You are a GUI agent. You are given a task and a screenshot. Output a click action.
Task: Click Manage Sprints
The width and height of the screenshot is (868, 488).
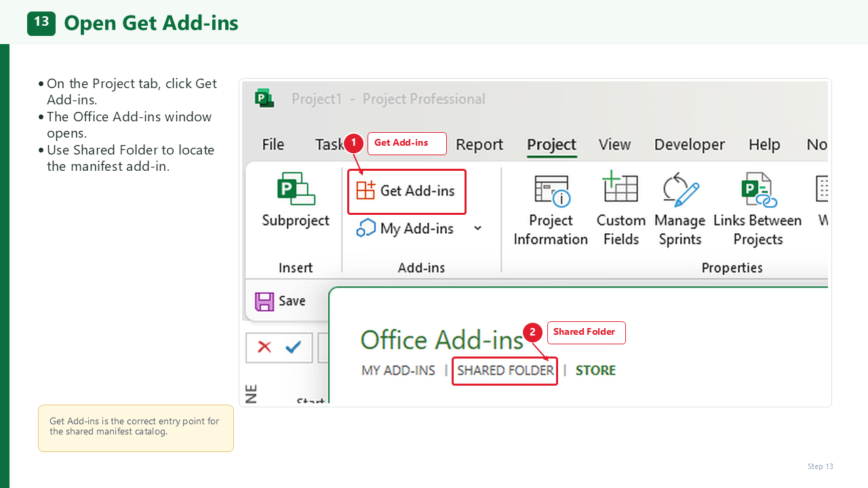coord(680,210)
